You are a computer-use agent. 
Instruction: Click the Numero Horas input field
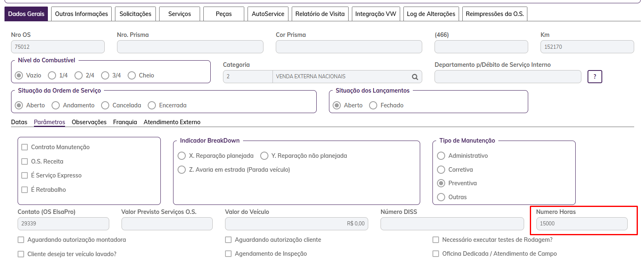coord(581,224)
